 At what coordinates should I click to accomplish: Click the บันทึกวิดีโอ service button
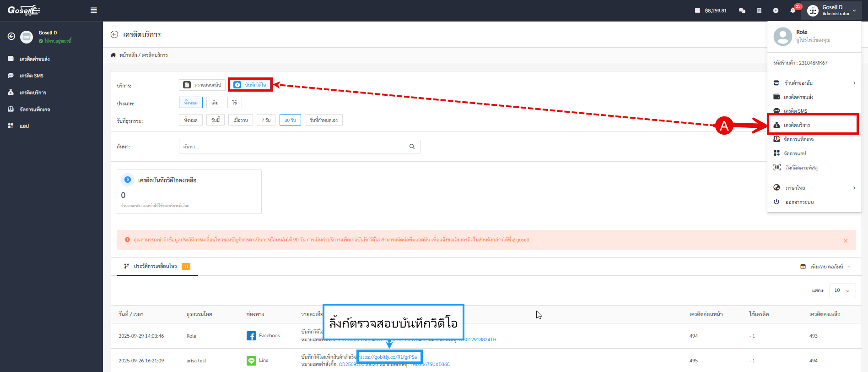[250, 85]
